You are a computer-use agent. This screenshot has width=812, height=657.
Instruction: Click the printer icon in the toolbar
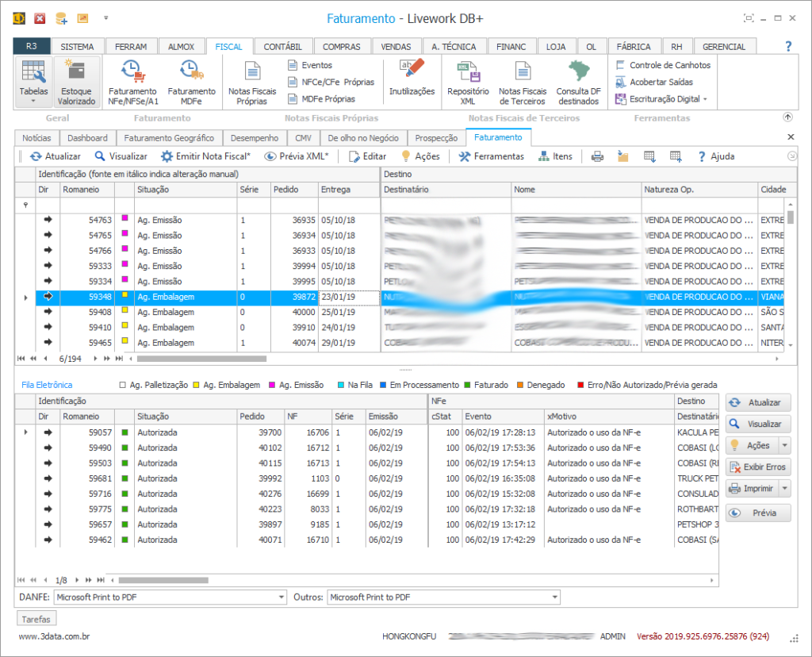pos(598,156)
